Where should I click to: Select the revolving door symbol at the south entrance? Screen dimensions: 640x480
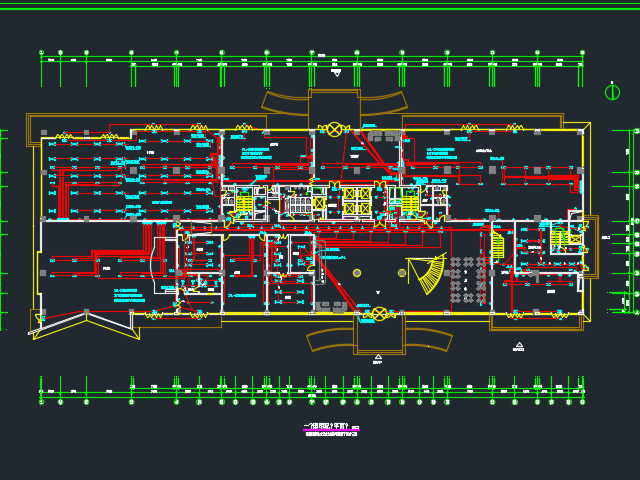tap(379, 314)
